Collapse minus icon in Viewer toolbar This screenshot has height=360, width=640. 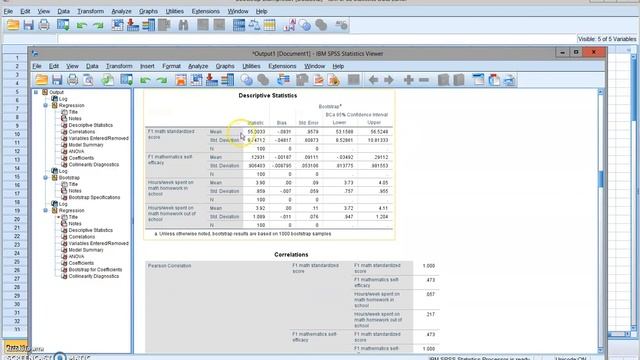click(424, 80)
